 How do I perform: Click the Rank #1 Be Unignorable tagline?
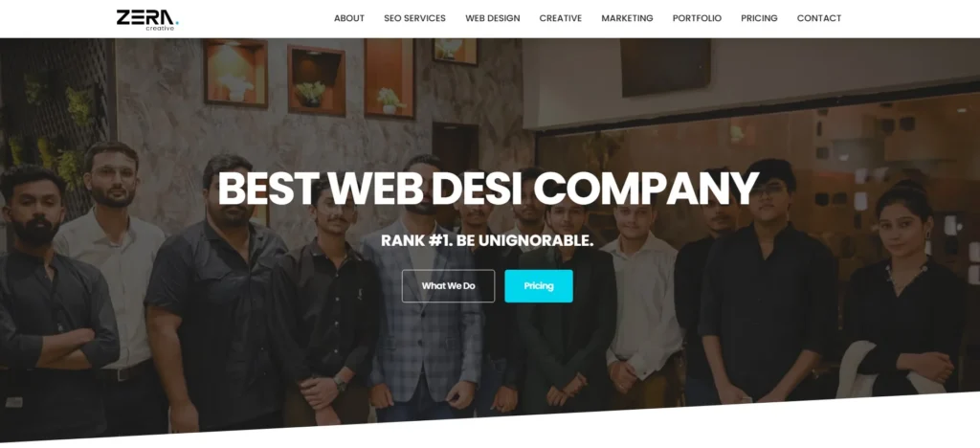pyautogui.click(x=487, y=240)
